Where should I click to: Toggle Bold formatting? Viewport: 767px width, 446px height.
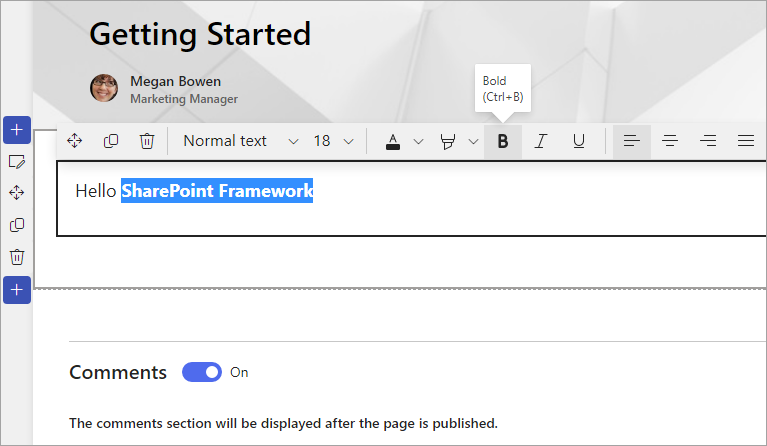(x=503, y=141)
